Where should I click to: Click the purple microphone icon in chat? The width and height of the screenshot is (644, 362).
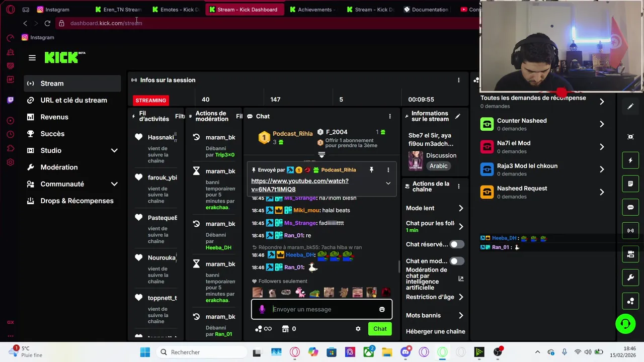(262, 309)
